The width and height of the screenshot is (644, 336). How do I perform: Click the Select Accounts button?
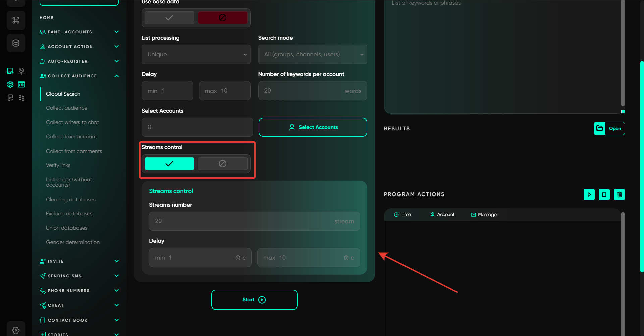313,127
